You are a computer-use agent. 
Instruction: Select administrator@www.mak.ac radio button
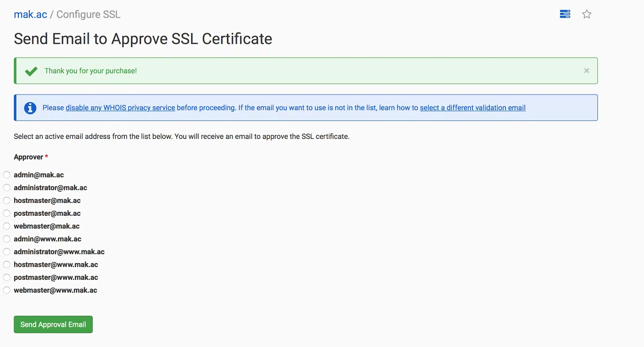[x=7, y=252]
